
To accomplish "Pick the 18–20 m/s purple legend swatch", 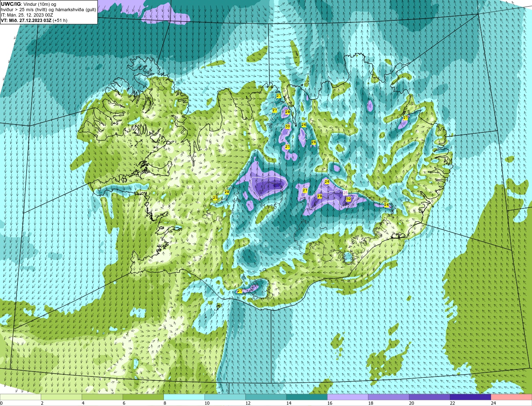I will (x=389, y=397).
